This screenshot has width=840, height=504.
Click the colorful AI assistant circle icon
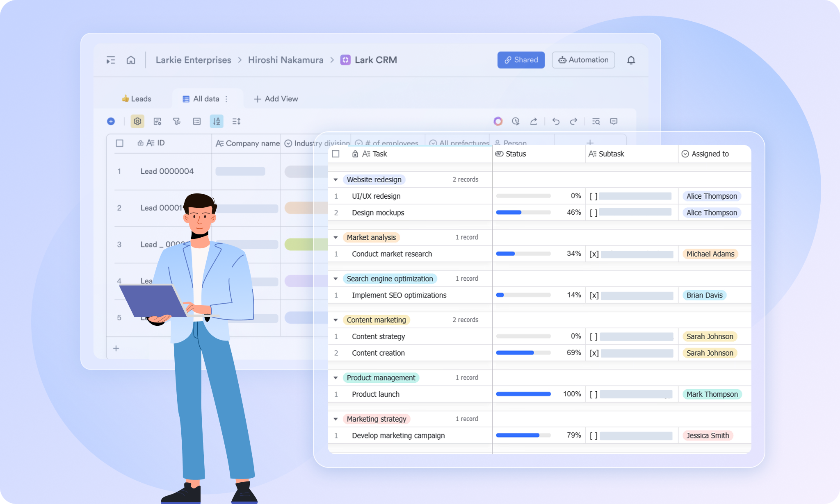pyautogui.click(x=498, y=121)
